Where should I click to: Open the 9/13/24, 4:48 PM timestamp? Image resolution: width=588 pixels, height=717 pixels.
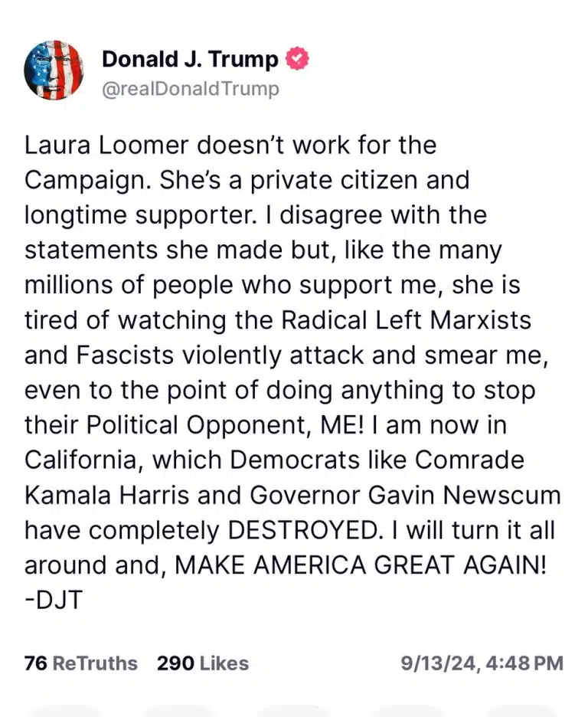(482, 663)
